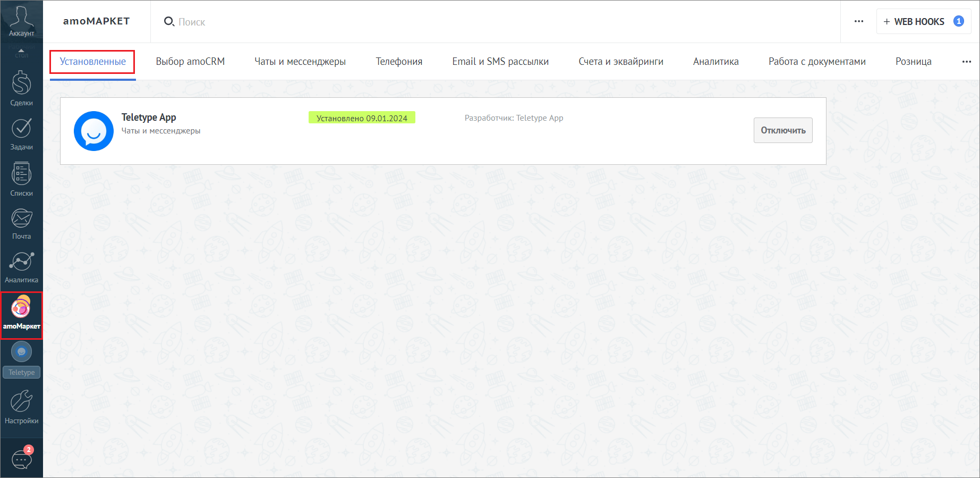Switch to Выбор amoCRM tab

click(190, 62)
